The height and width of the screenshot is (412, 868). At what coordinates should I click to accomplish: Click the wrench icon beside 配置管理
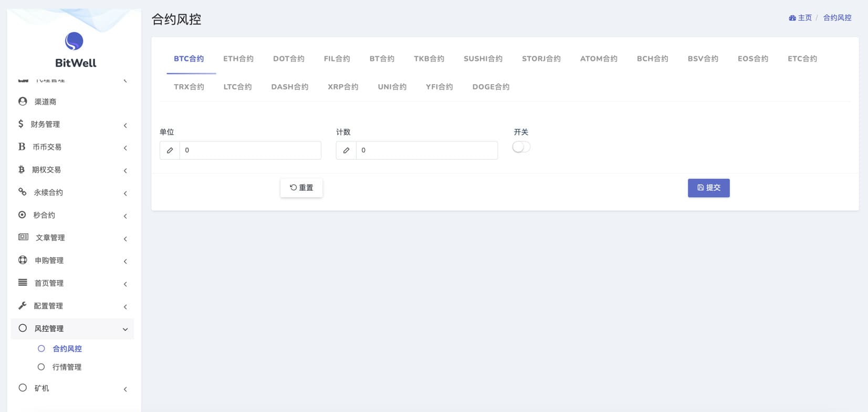point(23,306)
